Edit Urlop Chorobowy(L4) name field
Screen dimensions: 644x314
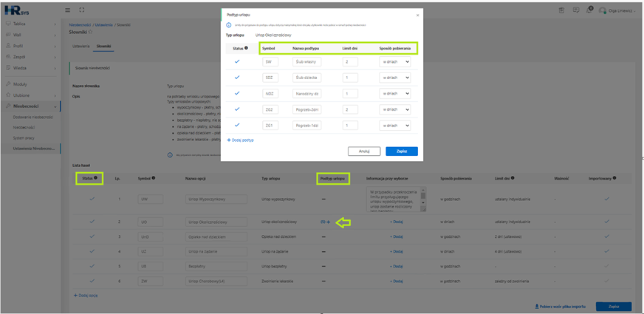(x=216, y=281)
